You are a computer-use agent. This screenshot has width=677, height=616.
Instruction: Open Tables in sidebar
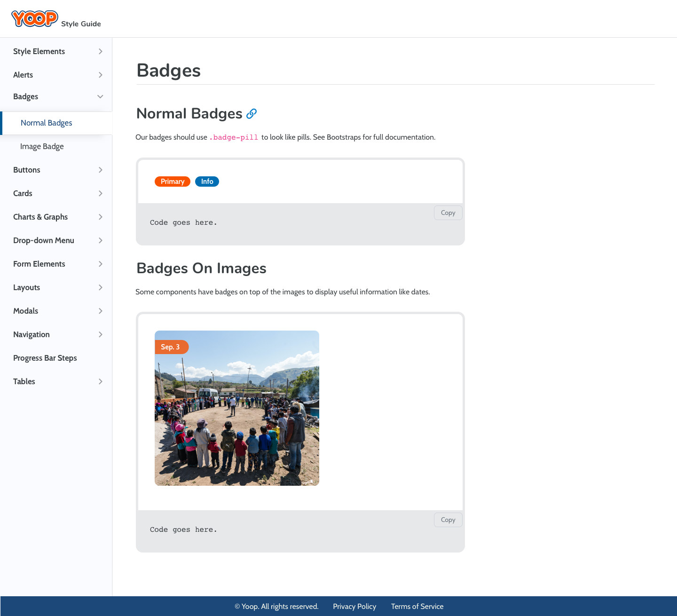tap(24, 381)
